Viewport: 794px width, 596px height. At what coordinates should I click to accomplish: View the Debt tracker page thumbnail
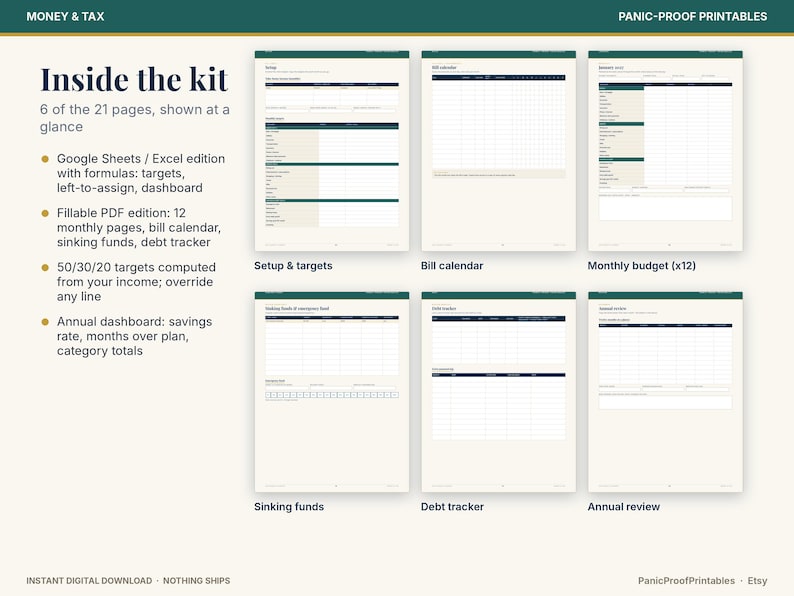click(x=498, y=391)
